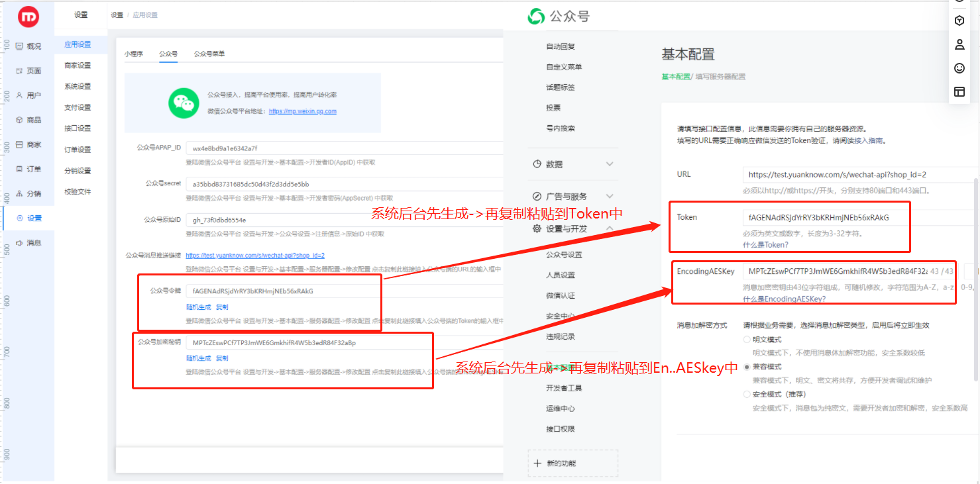Click the 公众号secret input field
980x484 pixels.
tap(345, 184)
